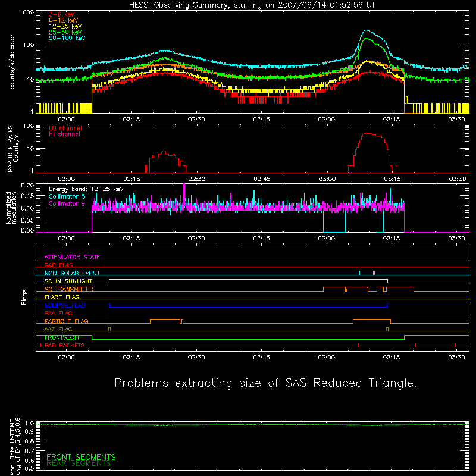
Task: Click the 'Normalized modulation' axis label
Action: [x=11, y=208]
